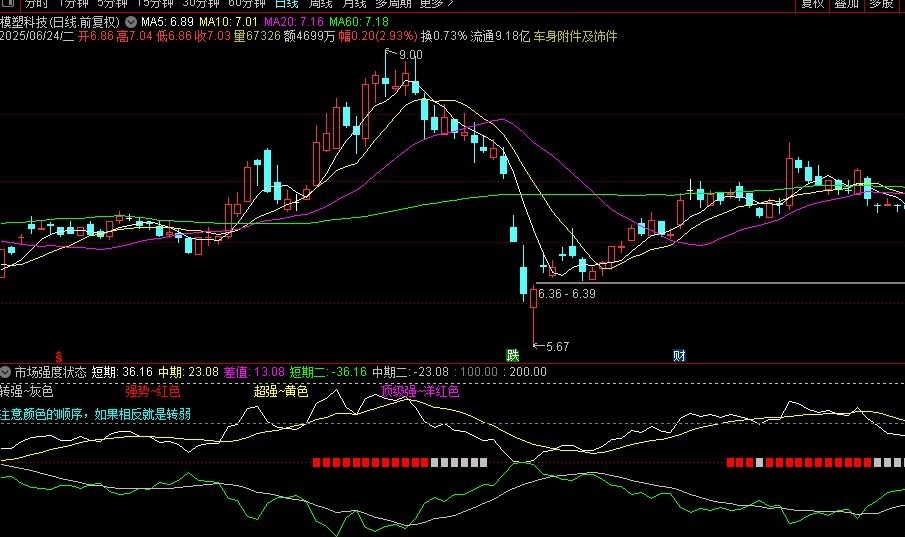
Task: Click the 多股 multi-stock button
Action: [881, 3]
